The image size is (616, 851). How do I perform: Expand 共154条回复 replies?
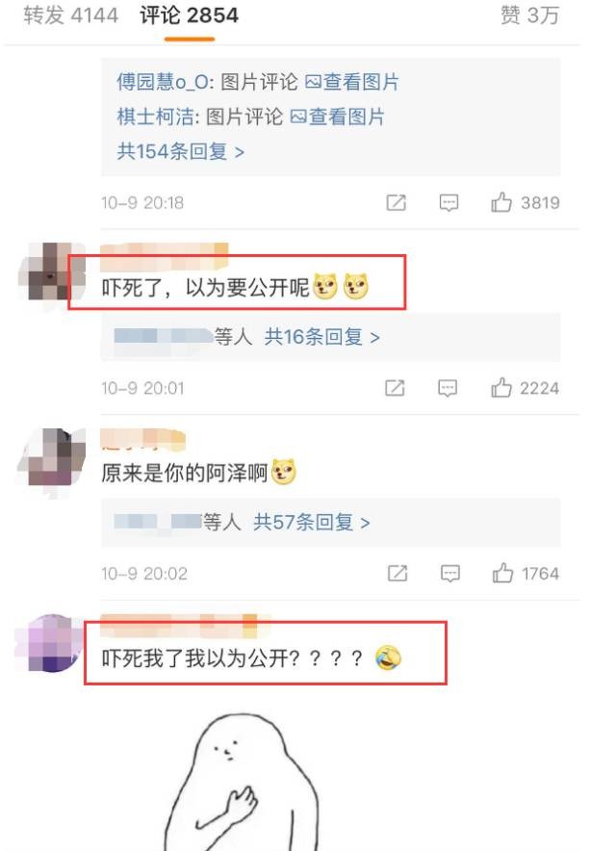180,151
